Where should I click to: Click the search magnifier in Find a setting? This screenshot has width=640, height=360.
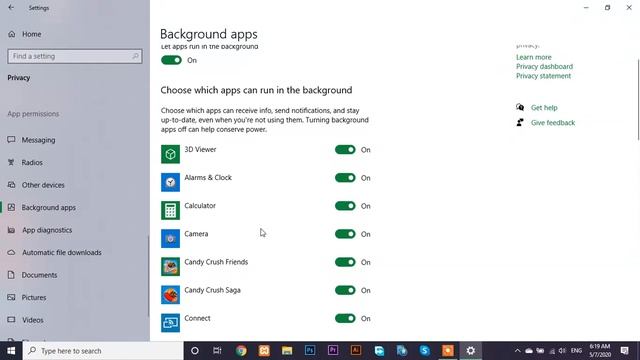[136, 56]
